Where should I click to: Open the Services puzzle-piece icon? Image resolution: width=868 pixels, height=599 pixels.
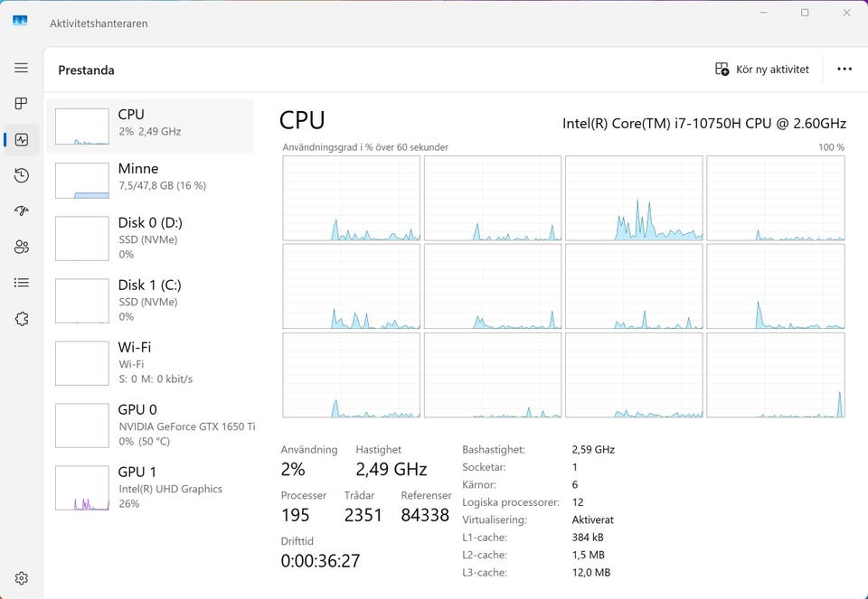click(21, 318)
